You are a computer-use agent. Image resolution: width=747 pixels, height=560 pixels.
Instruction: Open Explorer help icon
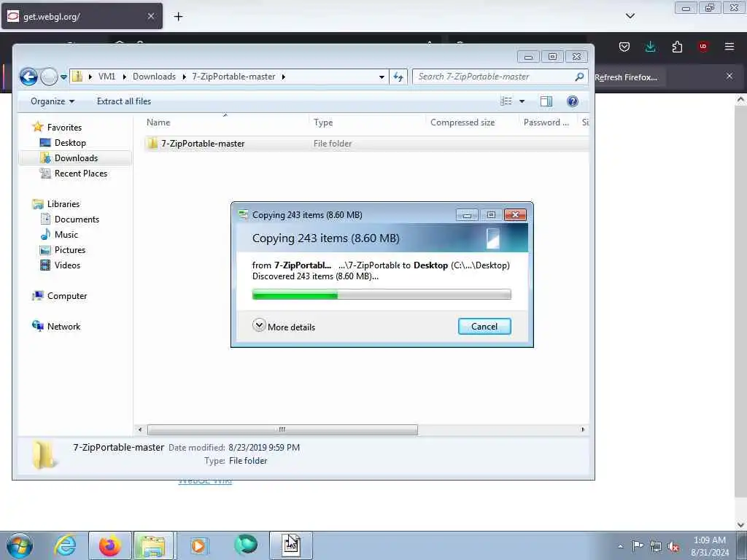pyautogui.click(x=573, y=101)
